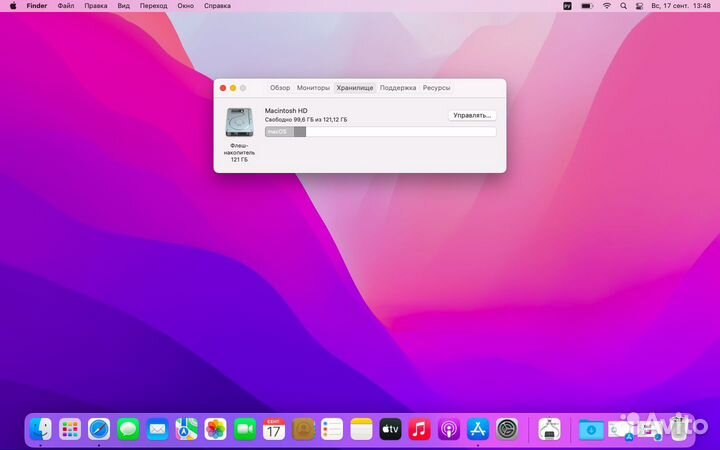
Task: Open the Правка menu
Action: point(96,6)
